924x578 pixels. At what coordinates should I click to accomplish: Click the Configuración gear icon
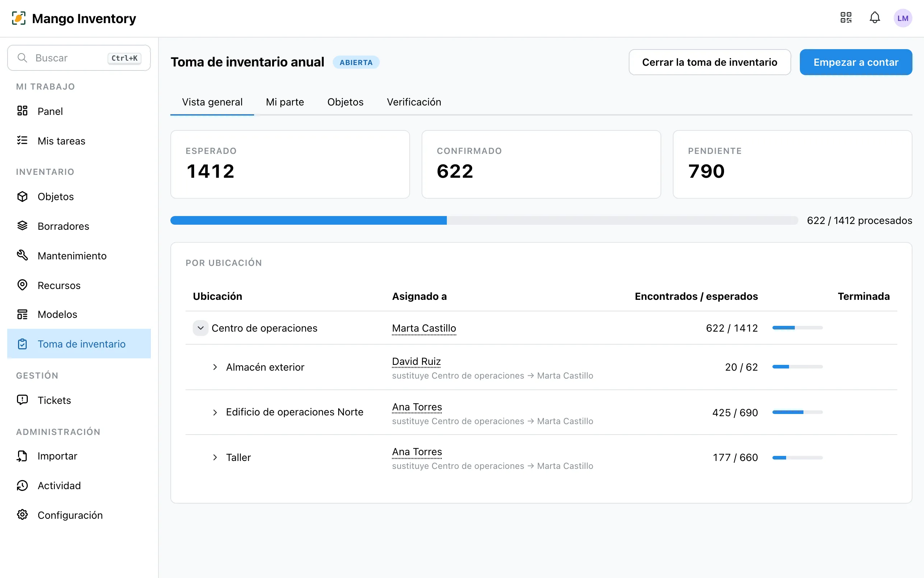pyautogui.click(x=22, y=514)
